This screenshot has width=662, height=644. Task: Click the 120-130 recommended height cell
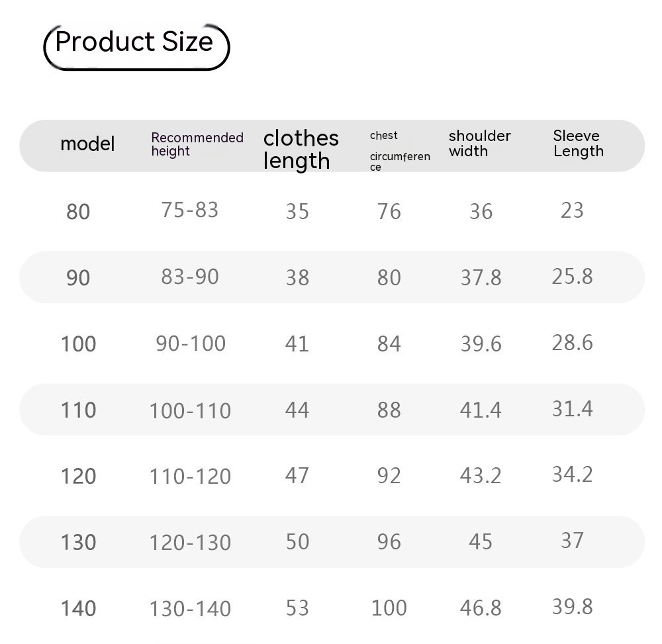coord(190,543)
